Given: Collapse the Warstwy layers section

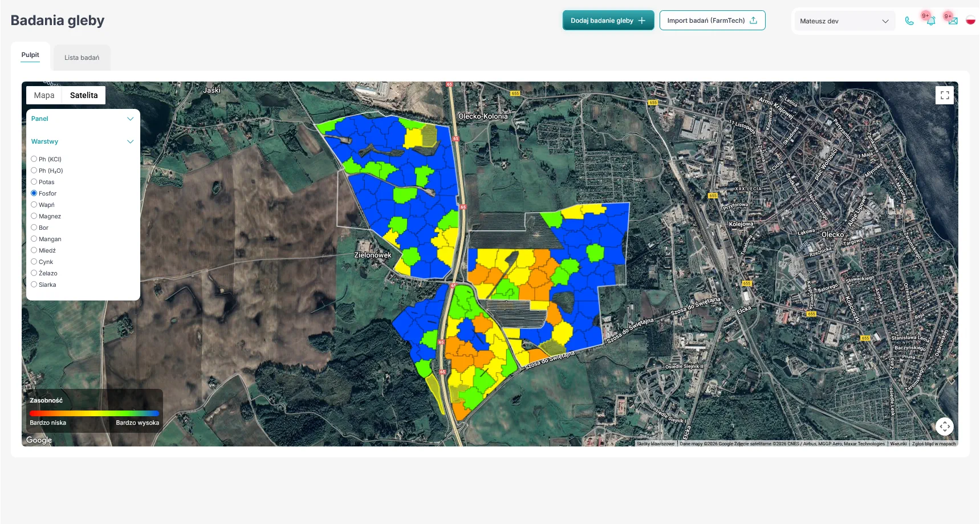Looking at the screenshot, I should 130,141.
